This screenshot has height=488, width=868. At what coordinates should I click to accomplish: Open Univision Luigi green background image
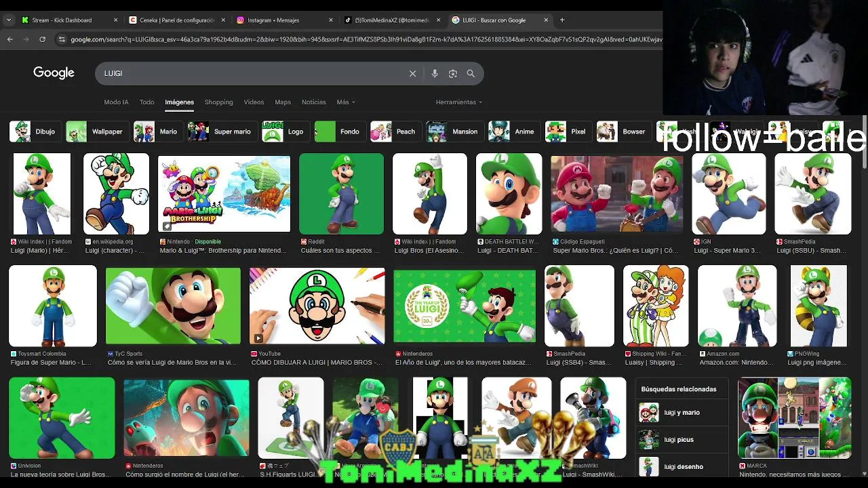[x=62, y=418]
